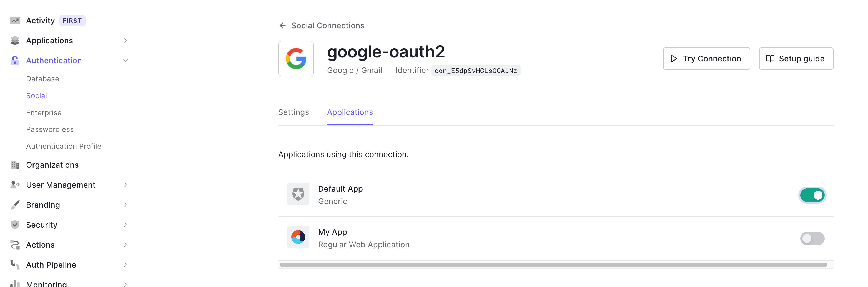This screenshot has width=868, height=287.
Task: Collapse the Authentication sidebar section
Action: [x=125, y=60]
